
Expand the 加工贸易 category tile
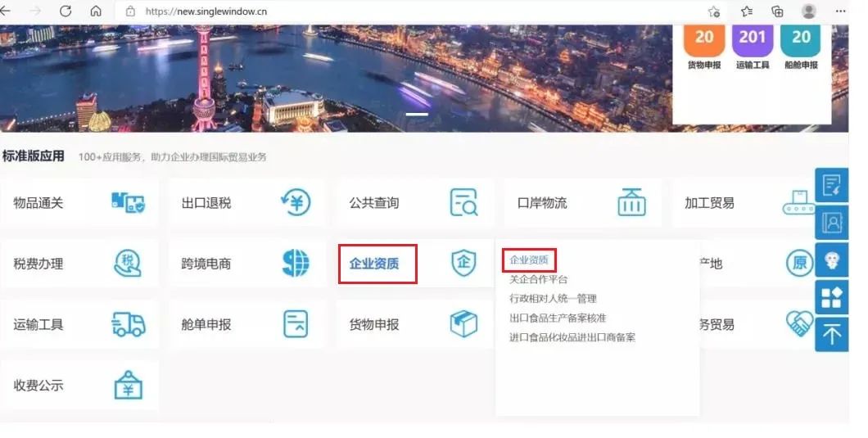point(709,203)
